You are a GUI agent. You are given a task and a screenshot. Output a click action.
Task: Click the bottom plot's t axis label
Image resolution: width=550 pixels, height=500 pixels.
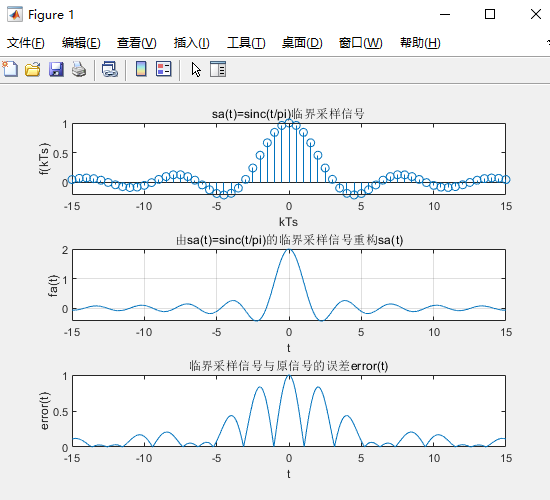tap(289, 474)
